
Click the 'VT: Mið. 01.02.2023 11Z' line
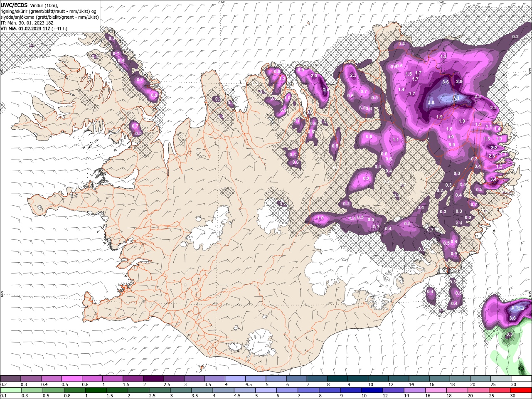[x=26, y=29]
